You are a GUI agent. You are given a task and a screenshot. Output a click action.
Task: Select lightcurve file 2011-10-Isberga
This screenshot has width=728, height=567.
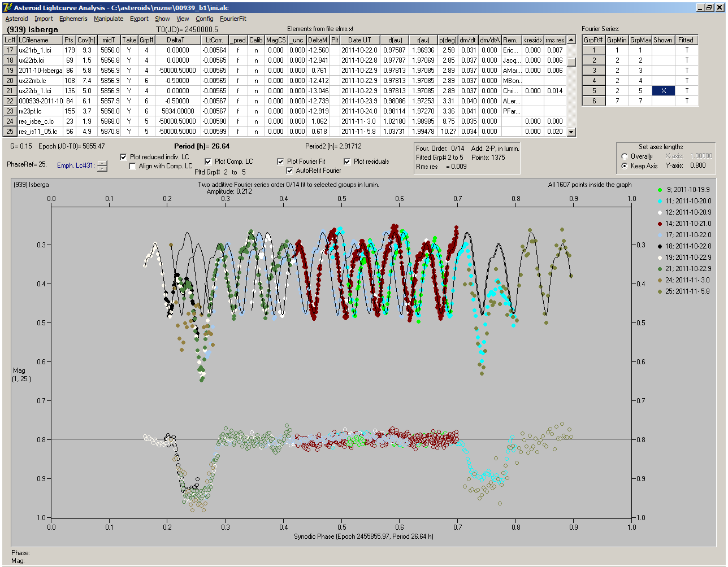39,71
